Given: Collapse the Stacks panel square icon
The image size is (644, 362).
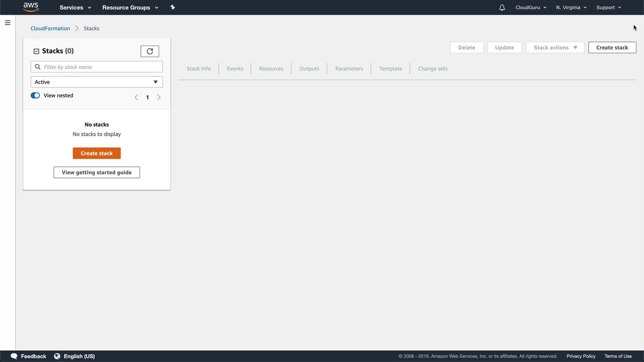Looking at the screenshot, I should [x=36, y=51].
